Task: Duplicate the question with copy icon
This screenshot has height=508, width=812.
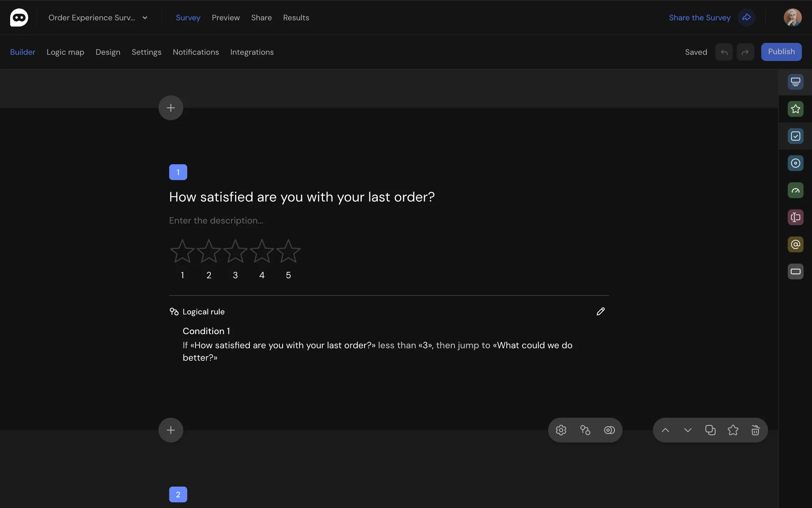Action: (710, 430)
